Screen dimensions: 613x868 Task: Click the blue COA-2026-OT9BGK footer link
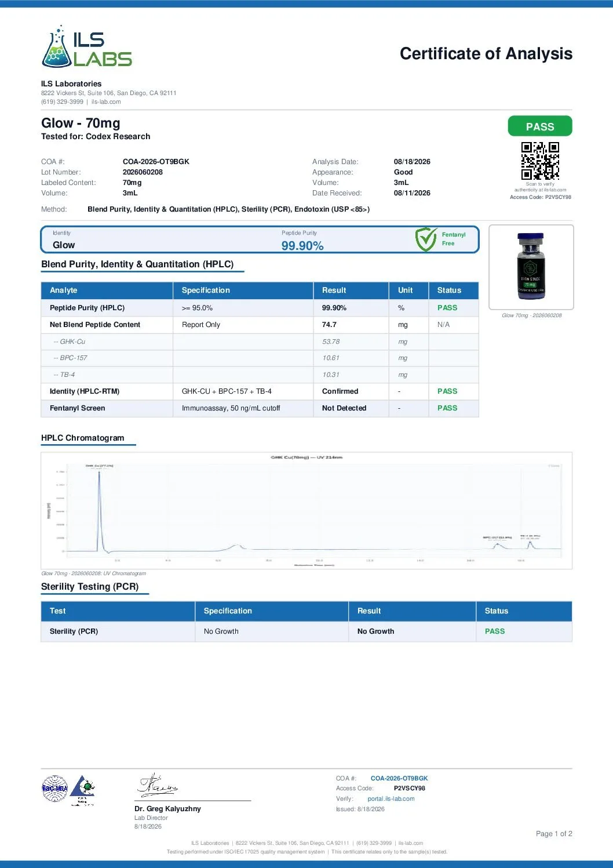(399, 778)
